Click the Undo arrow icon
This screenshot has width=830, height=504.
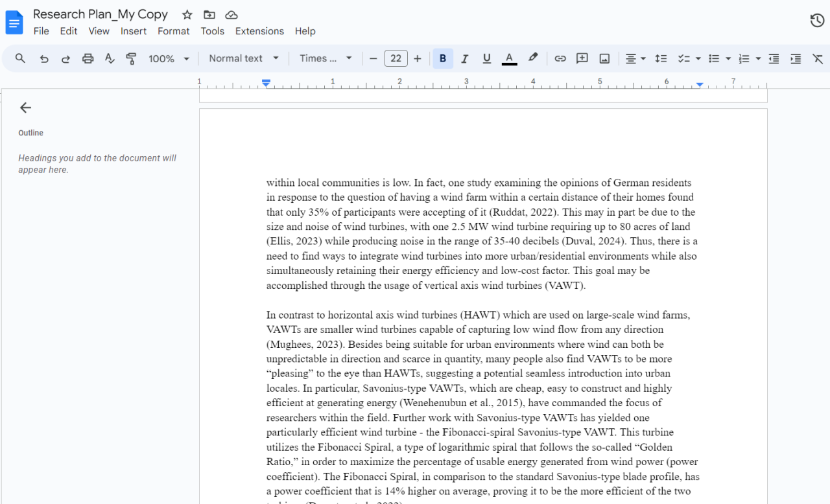pyautogui.click(x=44, y=59)
